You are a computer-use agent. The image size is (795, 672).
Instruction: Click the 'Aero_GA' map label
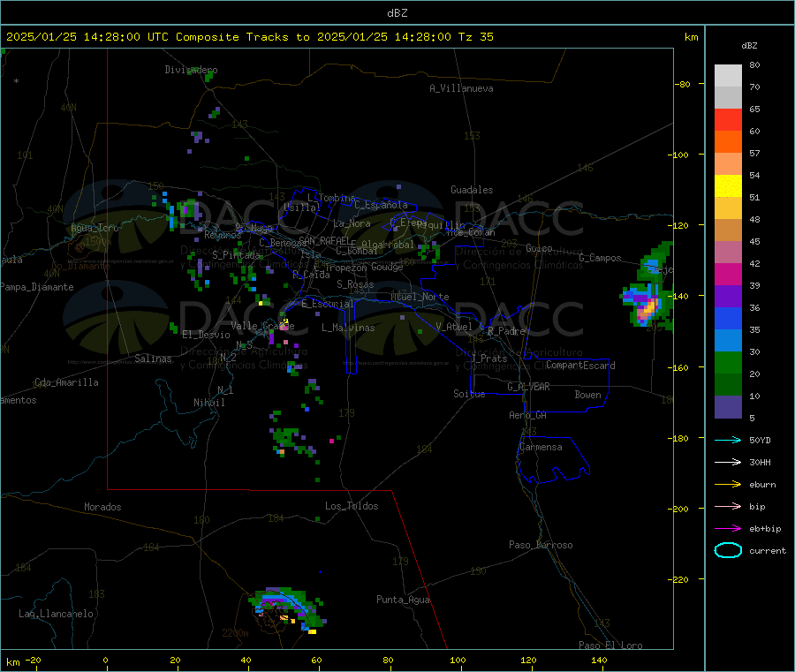tap(528, 415)
